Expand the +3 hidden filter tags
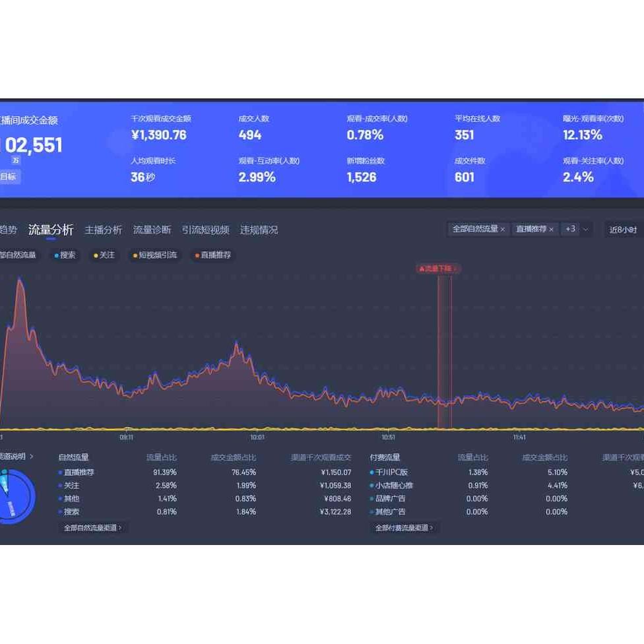Screen dimensions: 644x644 click(x=570, y=229)
